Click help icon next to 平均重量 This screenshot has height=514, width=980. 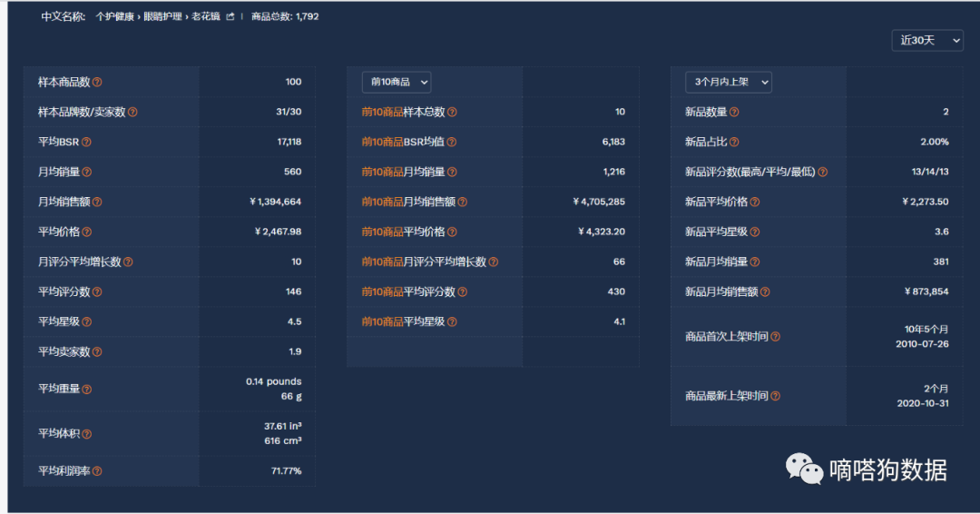click(86, 389)
